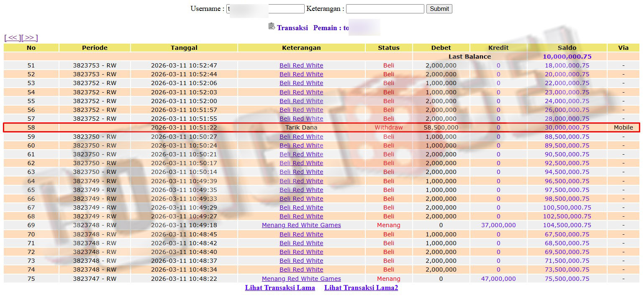644x298 pixels.
Task: Click the Transaksi clipboard icon
Action: [x=272, y=26]
